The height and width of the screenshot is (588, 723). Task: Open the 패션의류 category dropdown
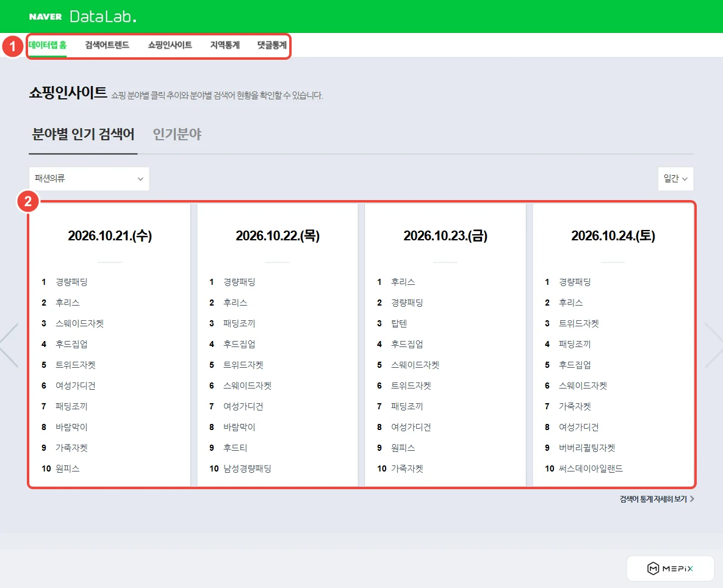[x=89, y=179]
